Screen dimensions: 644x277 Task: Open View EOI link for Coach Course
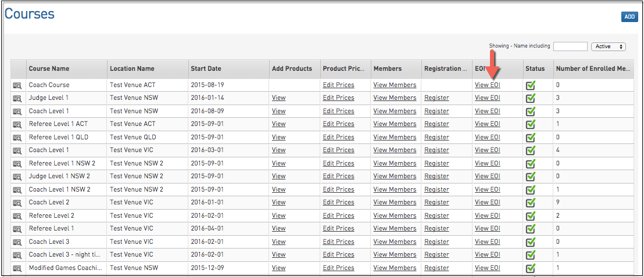click(x=487, y=85)
